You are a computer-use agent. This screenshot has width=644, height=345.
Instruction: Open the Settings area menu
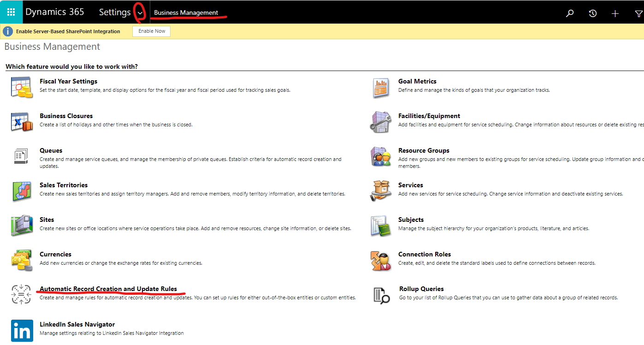115,12
